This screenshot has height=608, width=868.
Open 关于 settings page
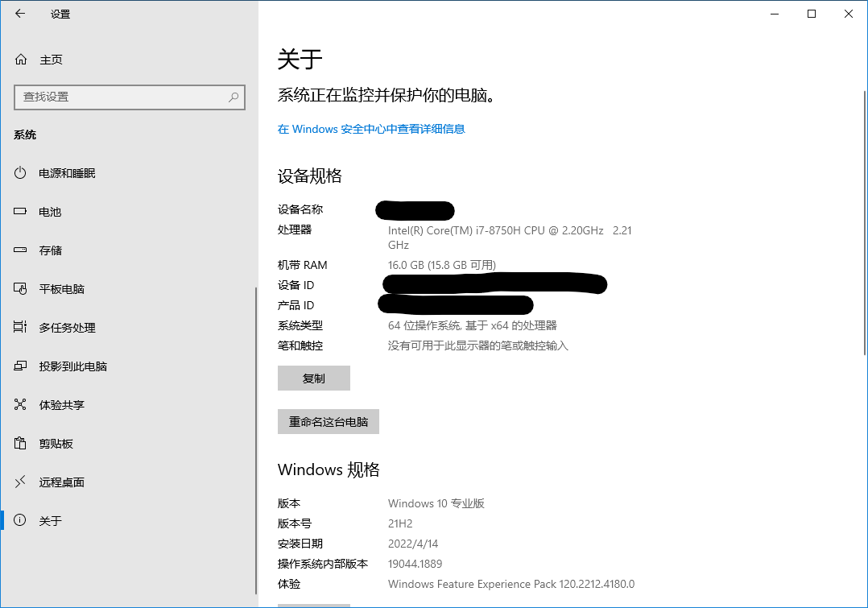tap(129, 520)
